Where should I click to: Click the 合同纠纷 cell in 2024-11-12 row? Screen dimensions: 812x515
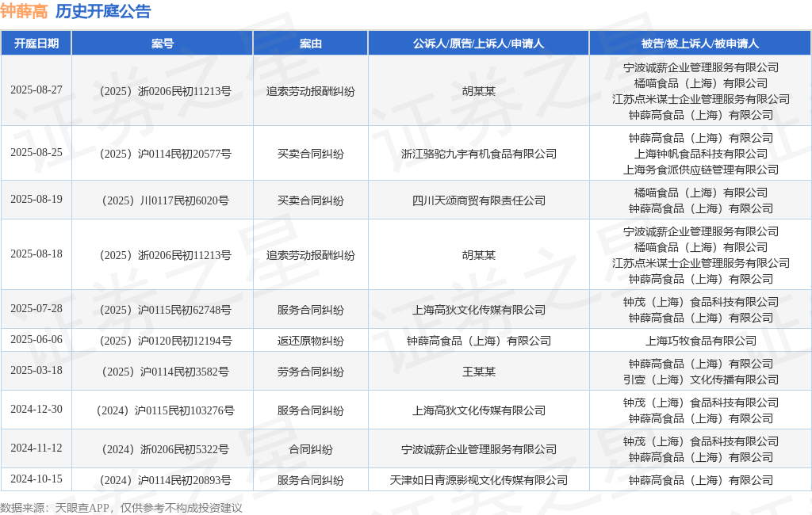coord(311,449)
